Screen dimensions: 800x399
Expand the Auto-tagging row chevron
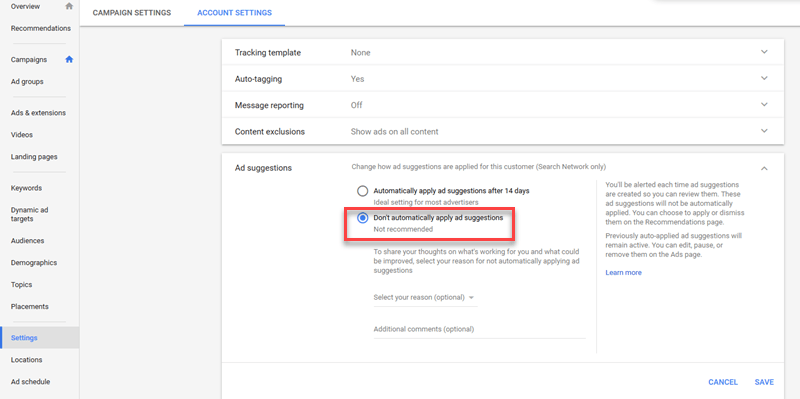764,79
